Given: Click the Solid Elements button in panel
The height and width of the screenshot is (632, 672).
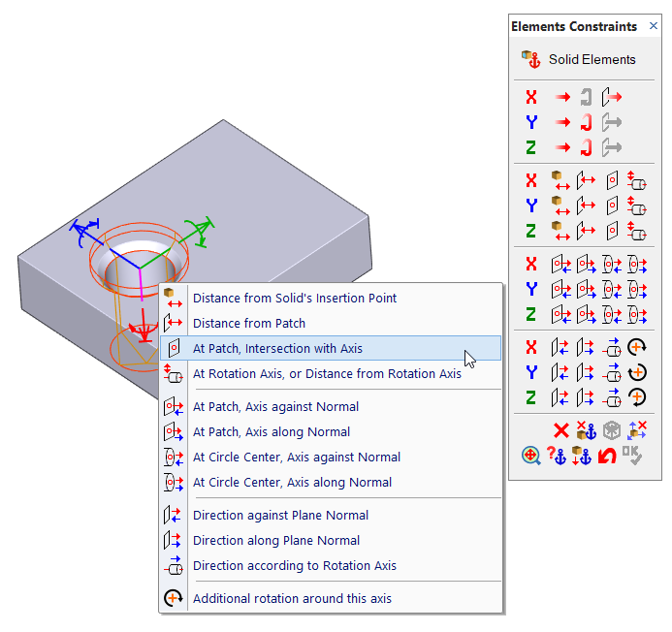Looking at the screenshot, I should tap(580, 59).
